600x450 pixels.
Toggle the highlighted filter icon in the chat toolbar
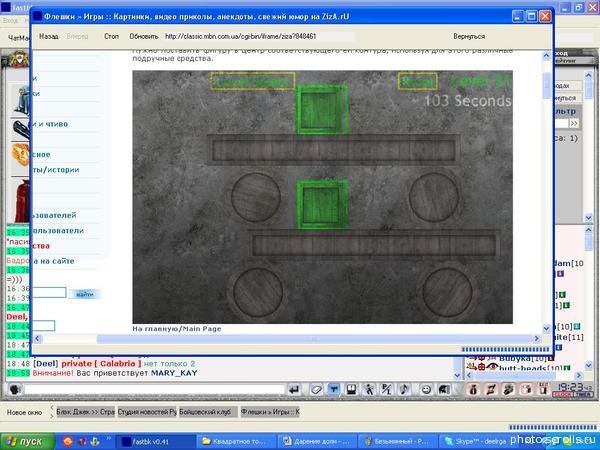334,390
